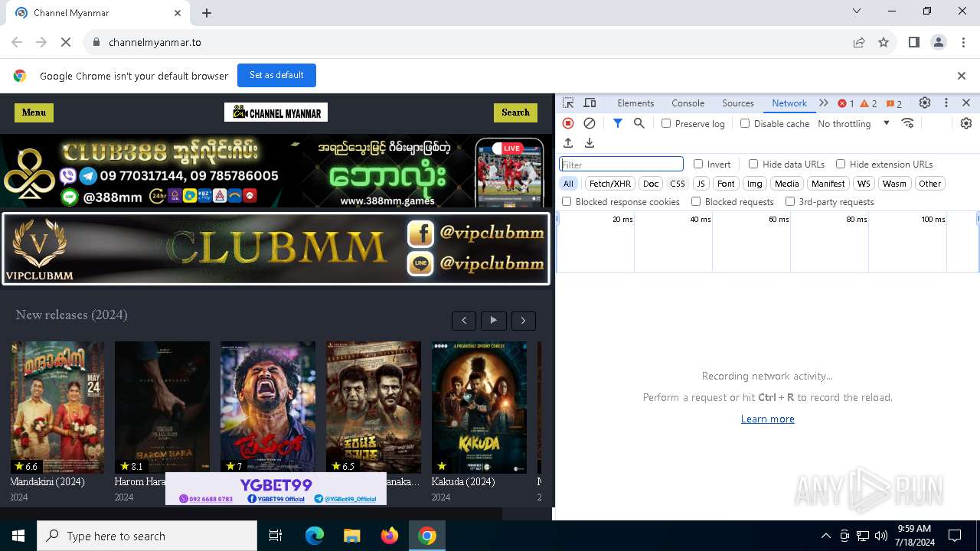Select the Network tab

789,103
